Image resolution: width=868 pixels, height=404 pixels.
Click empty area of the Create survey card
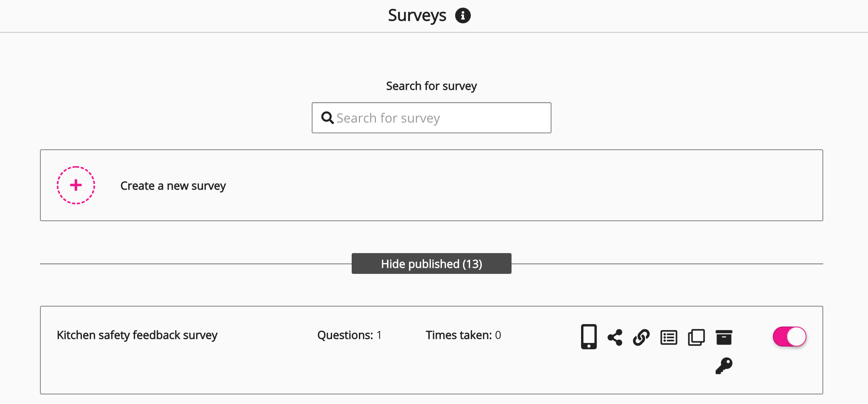pos(520,185)
